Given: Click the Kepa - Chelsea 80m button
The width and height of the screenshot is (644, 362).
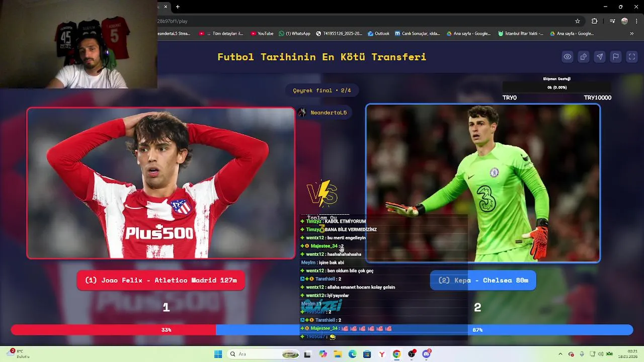Looking at the screenshot, I should click(x=483, y=281).
